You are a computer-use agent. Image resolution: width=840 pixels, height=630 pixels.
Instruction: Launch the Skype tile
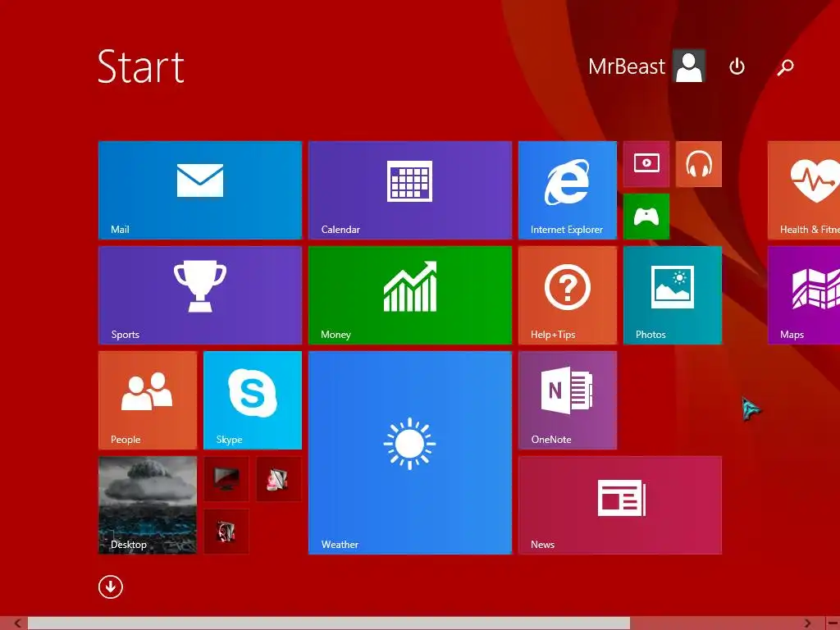(253, 400)
